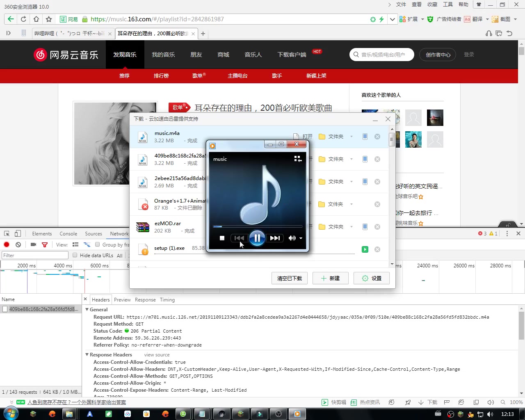The image size is (525, 420).
Task: Send music.m4a to phone icon
Action: coord(365,137)
